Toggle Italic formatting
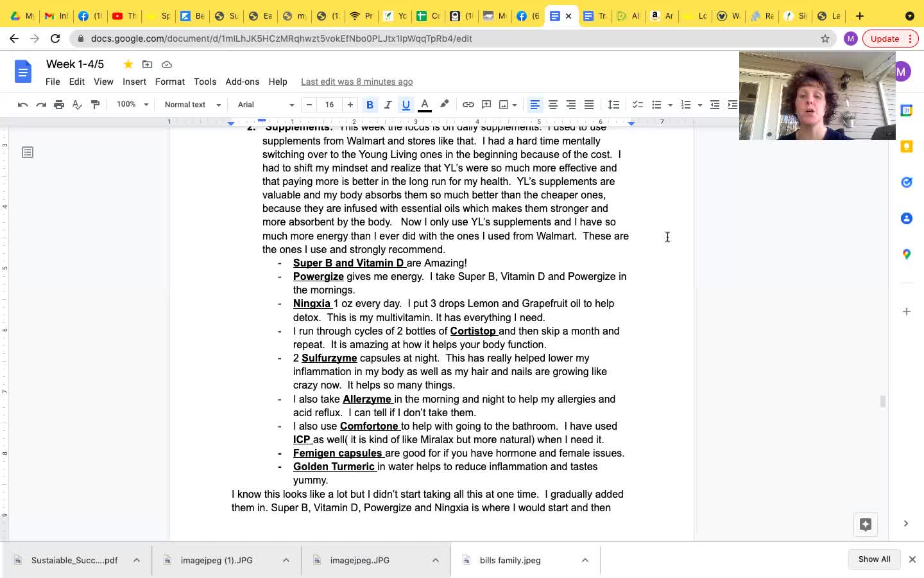This screenshot has height=578, width=924. [x=388, y=105]
